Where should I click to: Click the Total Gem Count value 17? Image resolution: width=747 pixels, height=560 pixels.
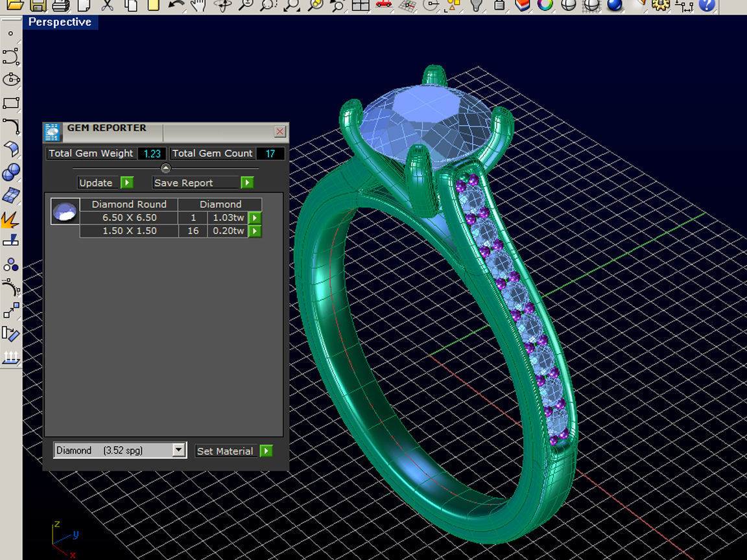[x=270, y=154]
